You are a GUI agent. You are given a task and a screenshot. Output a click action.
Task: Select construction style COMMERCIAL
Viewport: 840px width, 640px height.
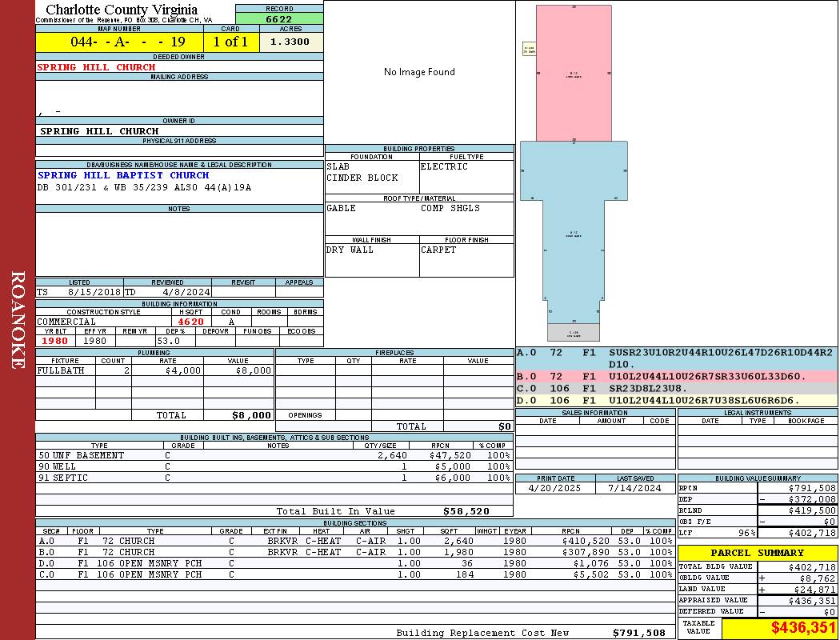tap(66, 322)
